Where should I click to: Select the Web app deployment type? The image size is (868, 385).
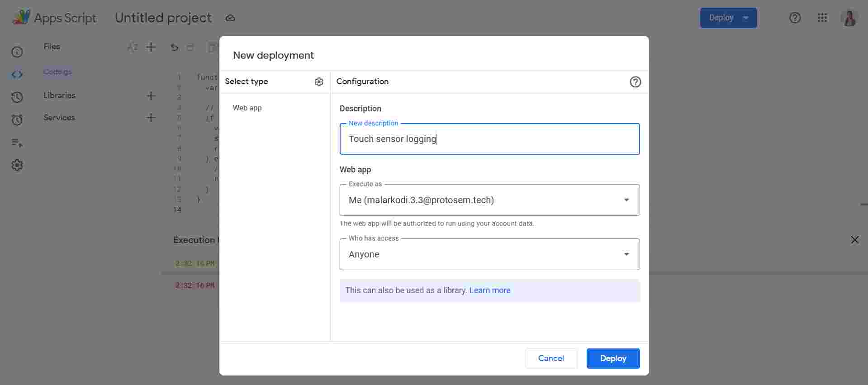[x=247, y=108]
